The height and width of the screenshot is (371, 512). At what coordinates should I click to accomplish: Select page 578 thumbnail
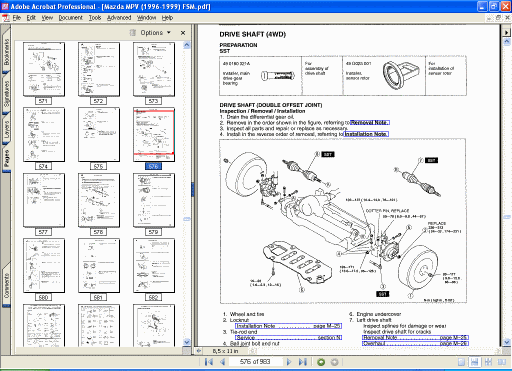[99, 200]
